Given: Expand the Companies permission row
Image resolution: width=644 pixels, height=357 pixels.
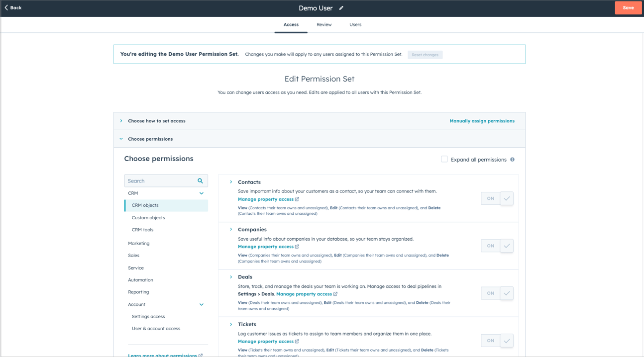Looking at the screenshot, I should (231, 229).
